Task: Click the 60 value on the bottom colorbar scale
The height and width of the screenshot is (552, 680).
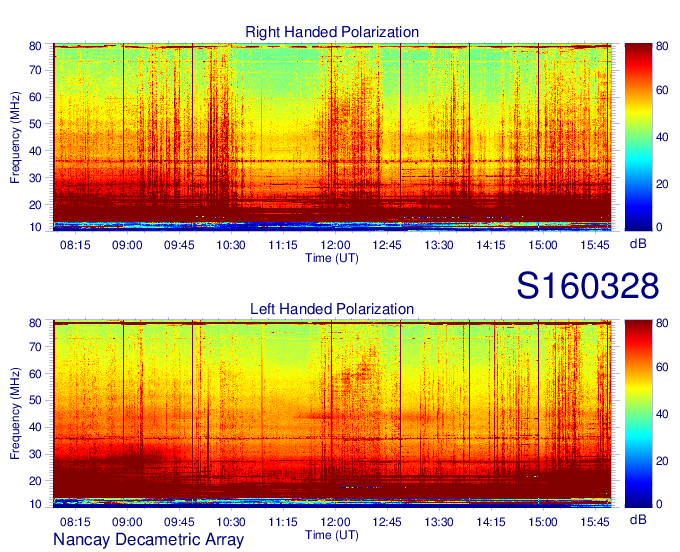Action: click(x=662, y=367)
